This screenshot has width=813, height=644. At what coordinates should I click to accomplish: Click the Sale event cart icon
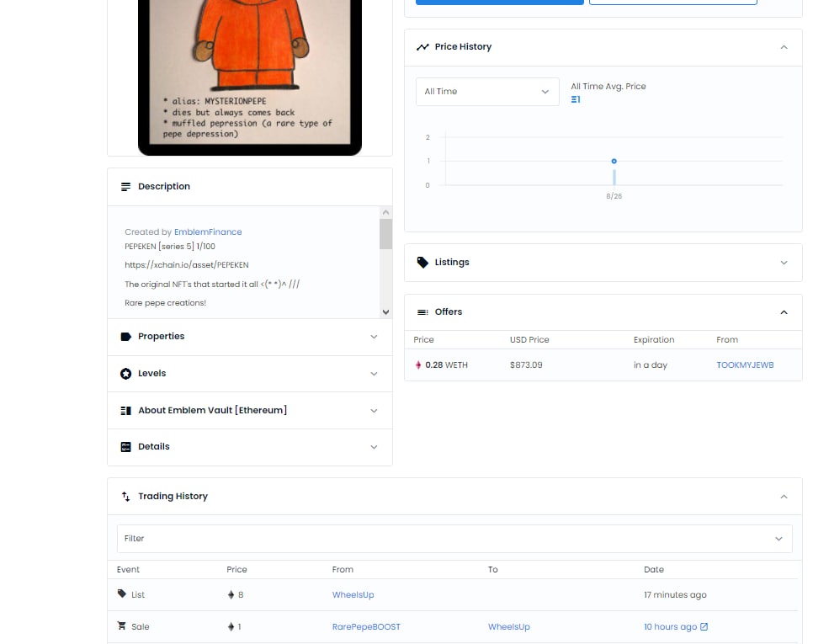point(122,625)
